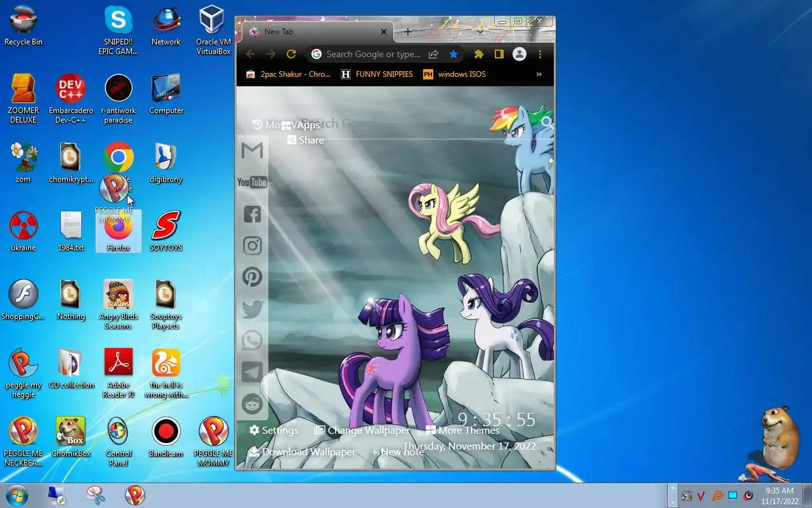Open Telegram from Chrome page sidebar
This screenshot has width=812, height=508.
click(252, 372)
